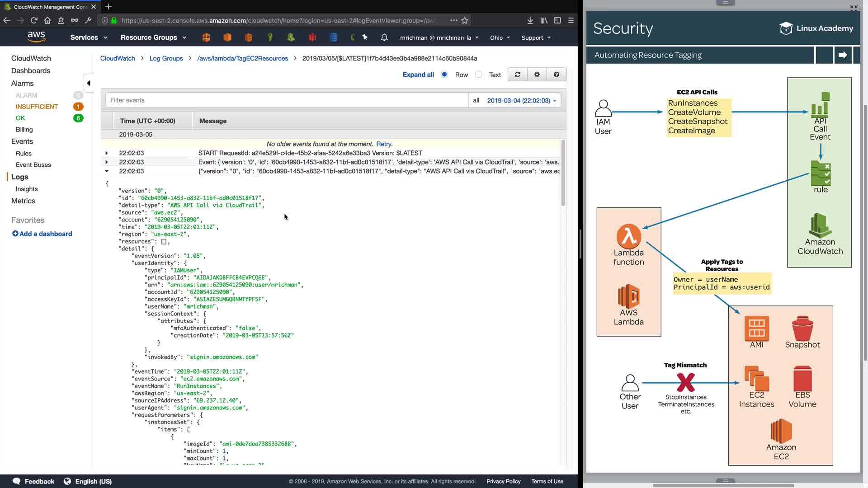The width and height of the screenshot is (868, 488).
Task: Open Log Groups breadcrumb link
Action: [x=166, y=58]
